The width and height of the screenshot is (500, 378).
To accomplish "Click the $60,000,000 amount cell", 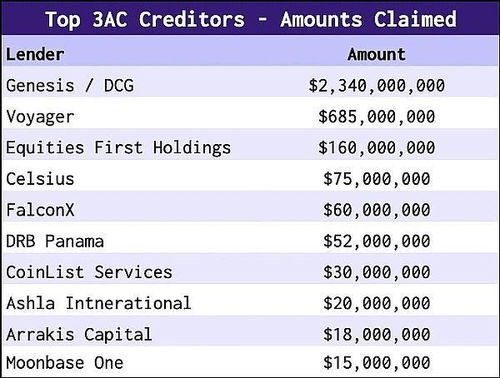I will [377, 210].
